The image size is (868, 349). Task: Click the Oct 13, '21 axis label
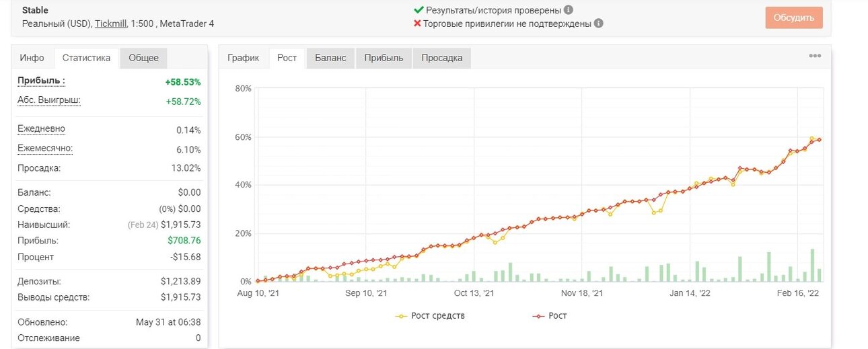coord(474,293)
